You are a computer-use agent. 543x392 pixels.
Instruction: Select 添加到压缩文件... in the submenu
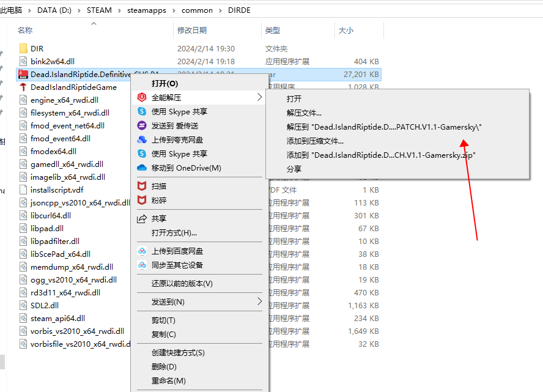tap(315, 141)
